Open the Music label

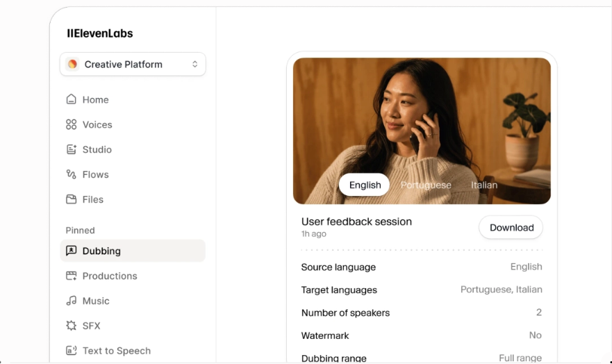coord(96,301)
